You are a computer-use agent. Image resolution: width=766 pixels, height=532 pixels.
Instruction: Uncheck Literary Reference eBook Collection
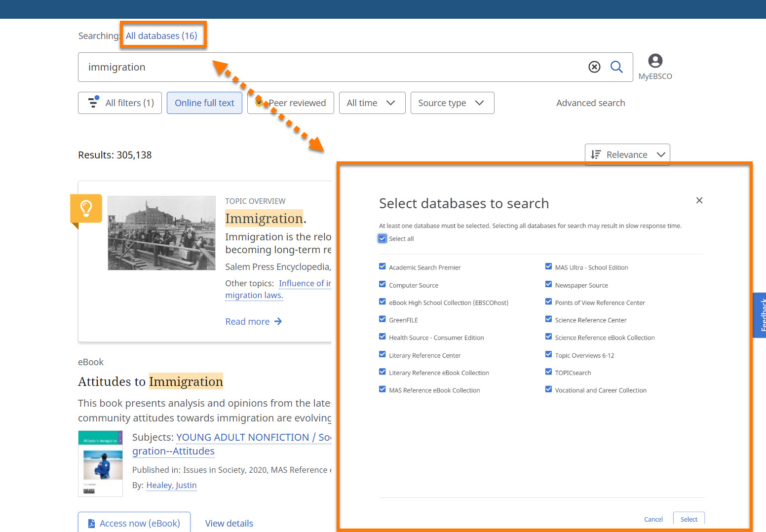(382, 372)
